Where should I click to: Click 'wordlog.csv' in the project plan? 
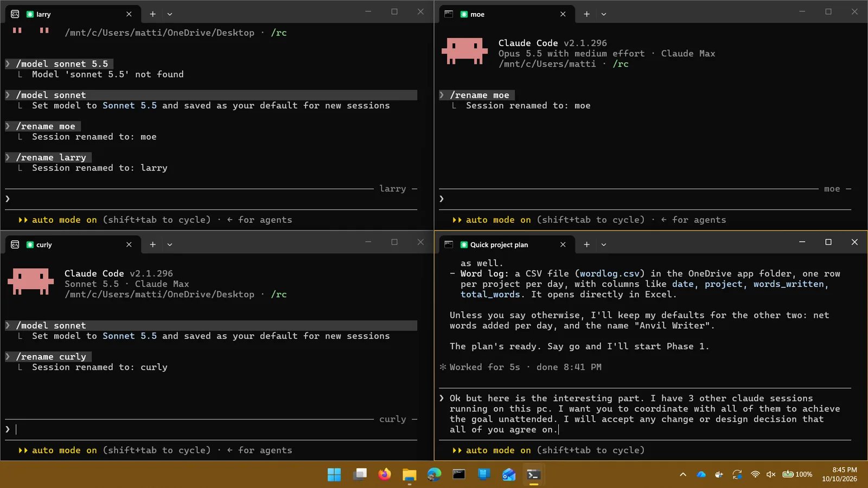click(x=610, y=274)
